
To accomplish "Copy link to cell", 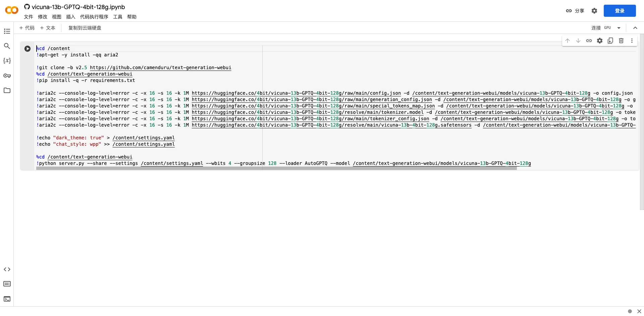I will click(589, 41).
